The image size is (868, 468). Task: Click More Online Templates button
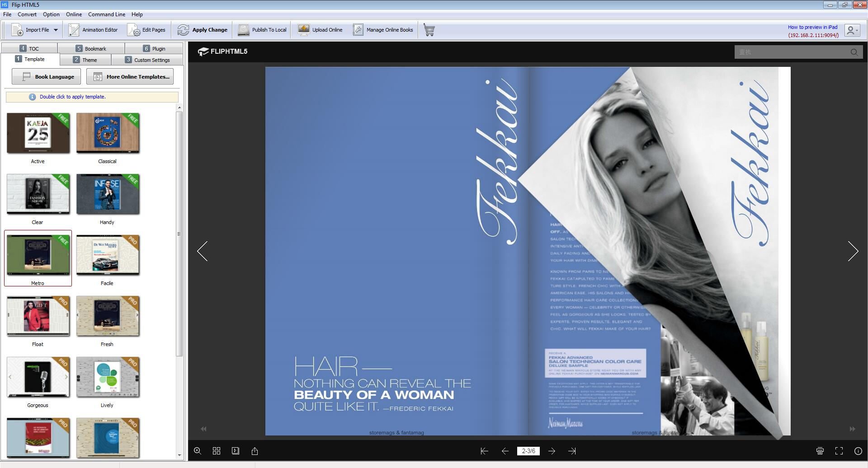(x=130, y=76)
